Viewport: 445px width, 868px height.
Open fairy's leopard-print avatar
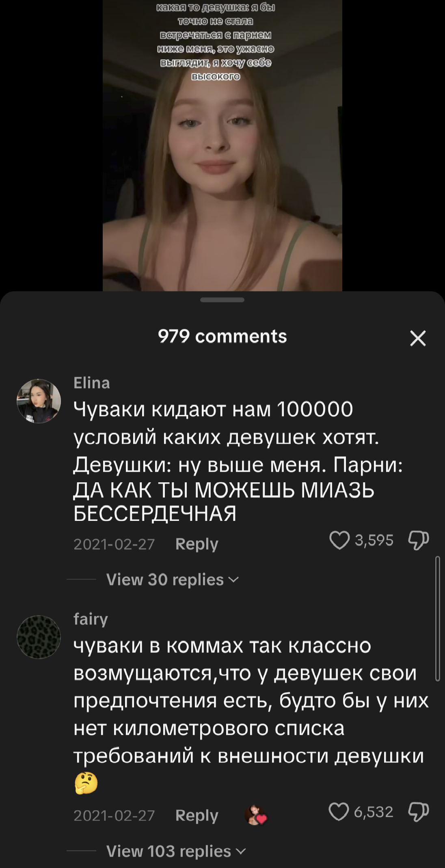tap(39, 637)
